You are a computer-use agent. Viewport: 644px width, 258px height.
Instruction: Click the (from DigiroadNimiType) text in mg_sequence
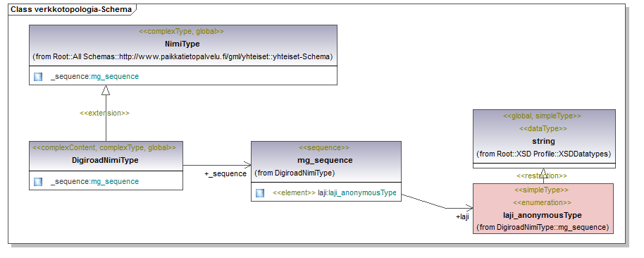pos(295,173)
